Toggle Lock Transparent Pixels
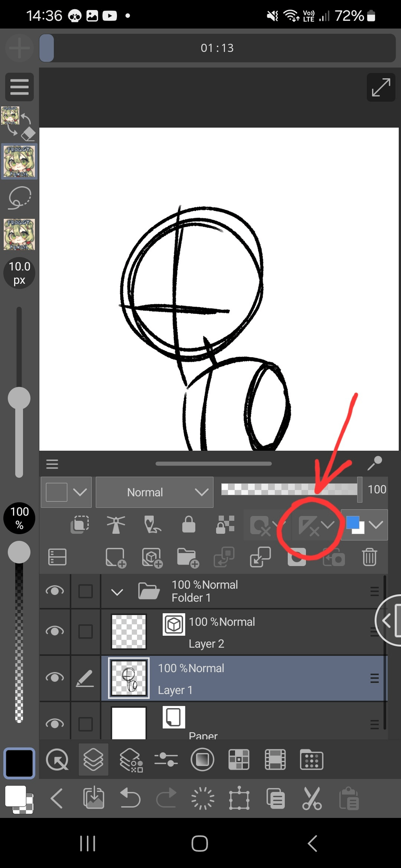The height and width of the screenshot is (868, 401). point(225,525)
